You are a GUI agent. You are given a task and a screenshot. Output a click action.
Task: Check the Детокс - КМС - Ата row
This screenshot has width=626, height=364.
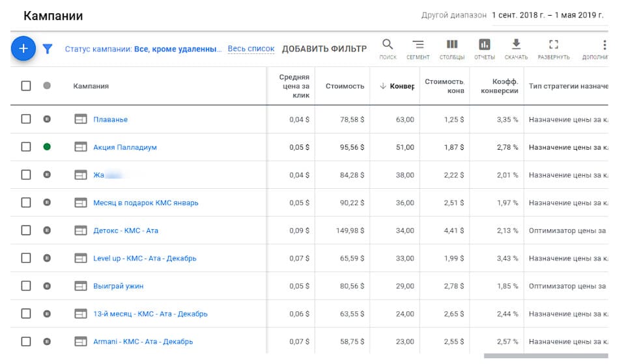pyautogui.click(x=26, y=231)
